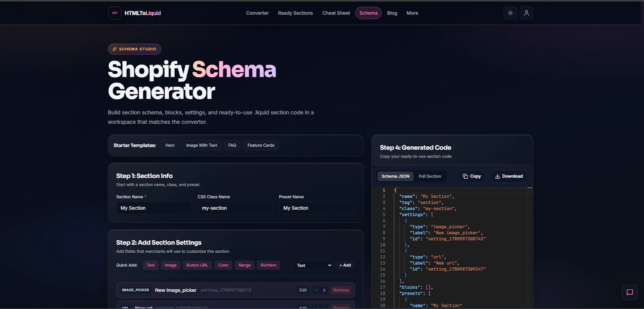Click code line "label": "New image_picker"
The image size is (644, 309).
coord(446,233)
